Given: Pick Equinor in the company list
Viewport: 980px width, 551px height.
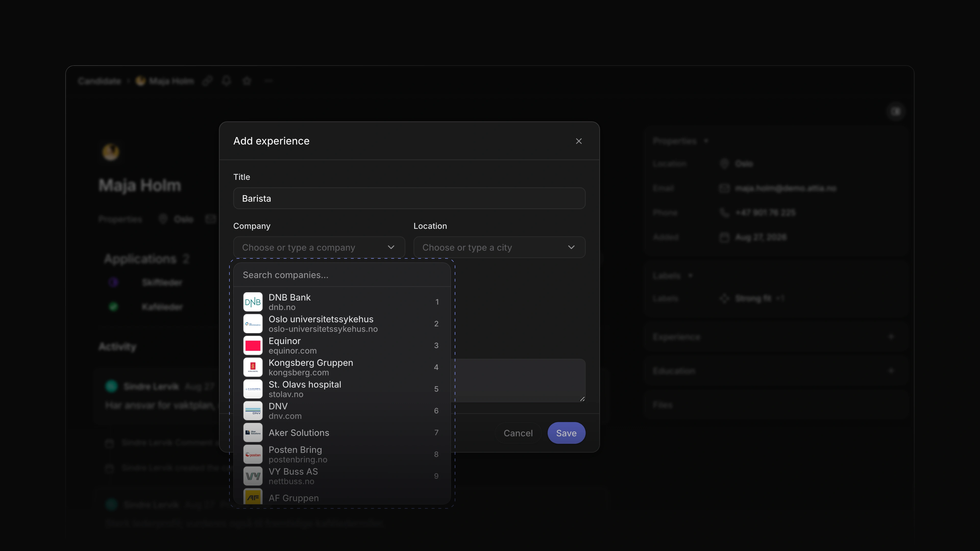Looking at the screenshot, I should 342,345.
